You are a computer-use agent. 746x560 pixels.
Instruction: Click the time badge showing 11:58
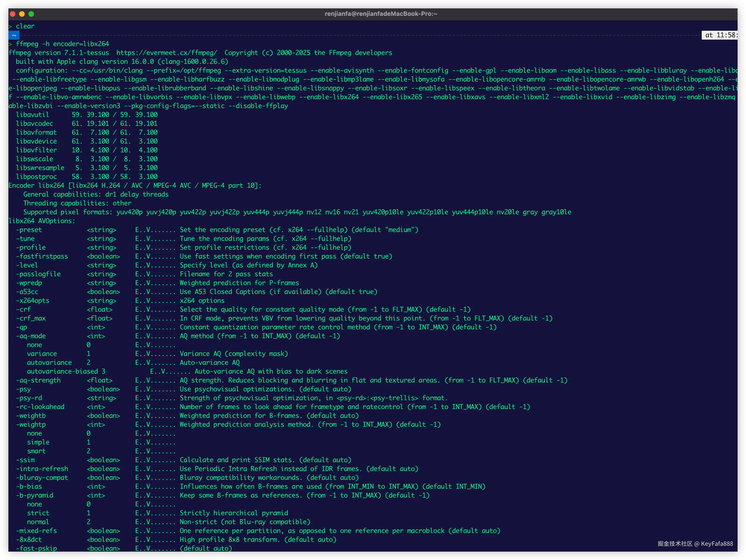[x=719, y=35]
